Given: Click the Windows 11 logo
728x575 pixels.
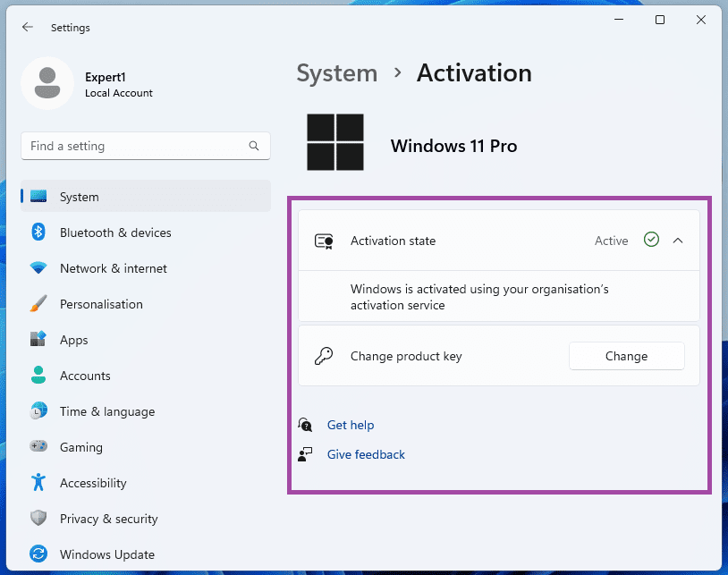Looking at the screenshot, I should click(x=335, y=142).
